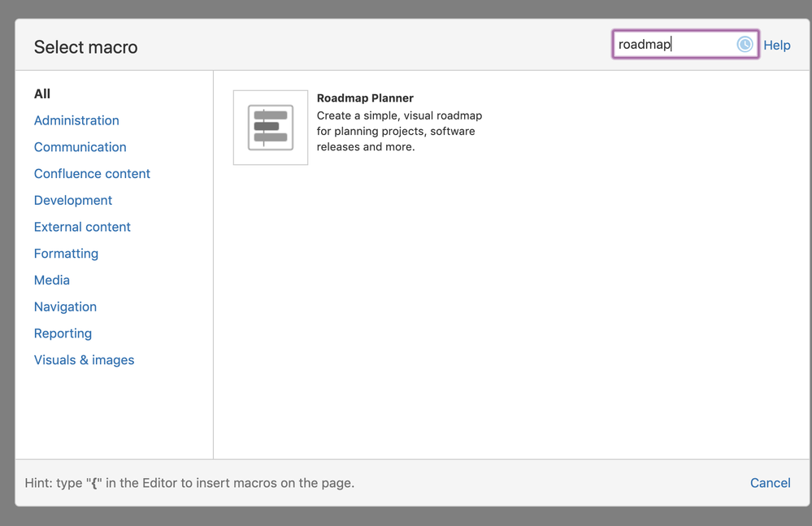Cancel the Select macro dialog
The image size is (812, 526).
coord(770,483)
